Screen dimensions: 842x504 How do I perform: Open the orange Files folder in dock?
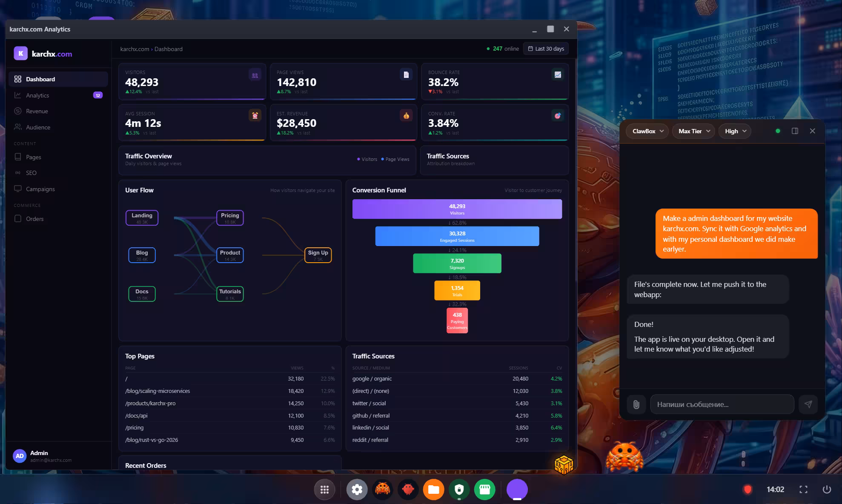[433, 490]
